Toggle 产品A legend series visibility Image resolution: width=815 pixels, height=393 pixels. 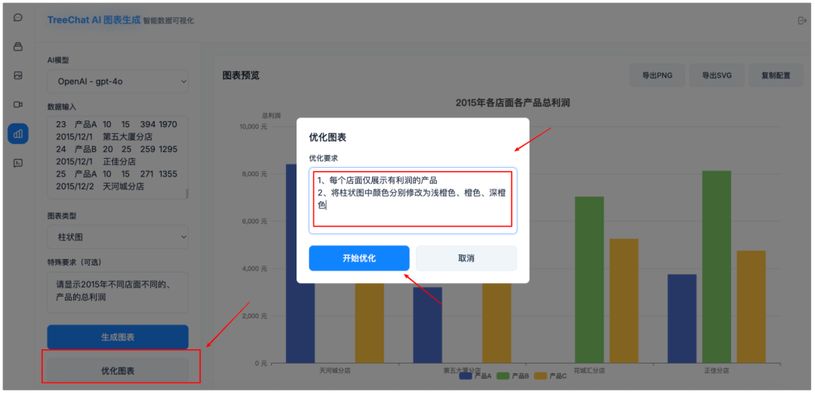click(x=476, y=375)
